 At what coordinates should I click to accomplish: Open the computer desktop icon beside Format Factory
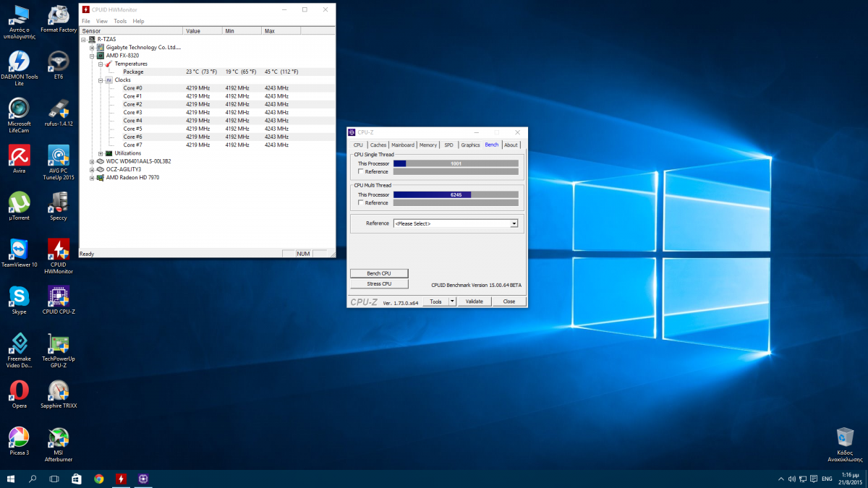pos(20,22)
